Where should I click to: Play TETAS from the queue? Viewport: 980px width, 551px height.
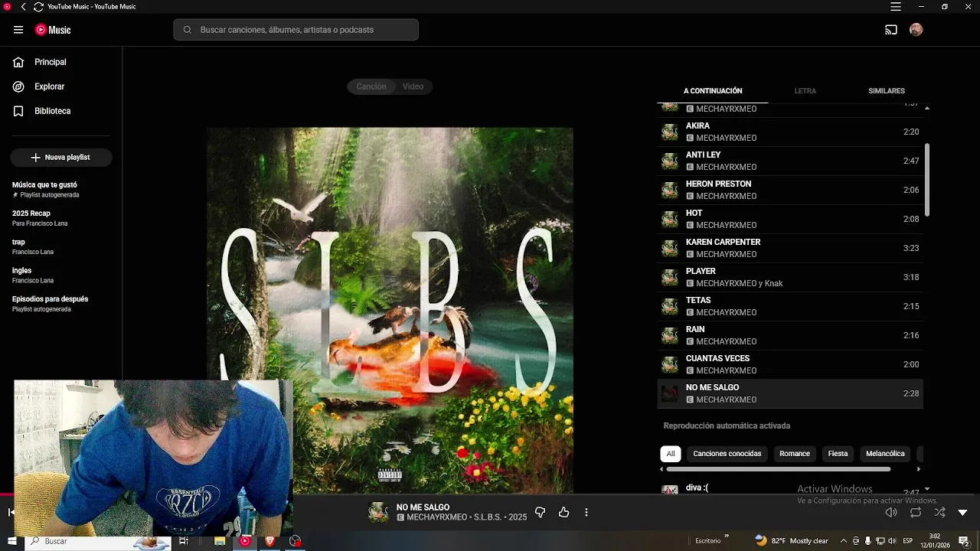[x=790, y=306]
